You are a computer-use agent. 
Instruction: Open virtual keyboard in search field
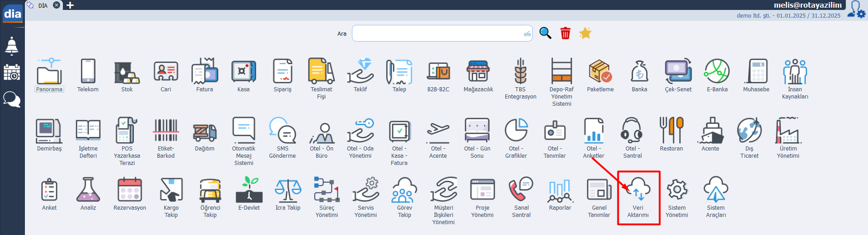coord(527,33)
